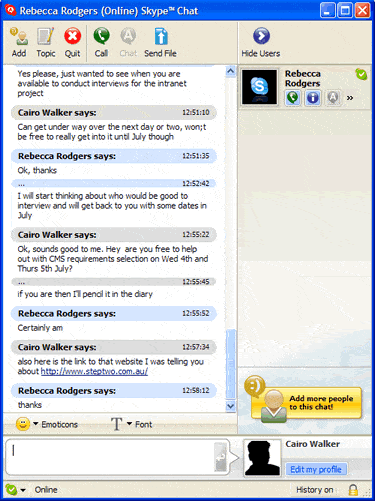Click the chat scrollbar thumb
The image size is (375, 501).
click(230, 364)
